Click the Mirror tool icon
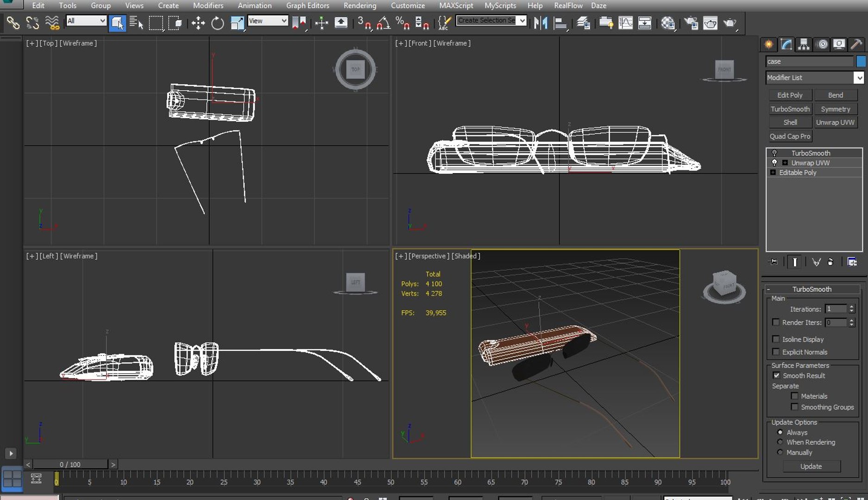The image size is (868, 500). pyautogui.click(x=541, y=23)
